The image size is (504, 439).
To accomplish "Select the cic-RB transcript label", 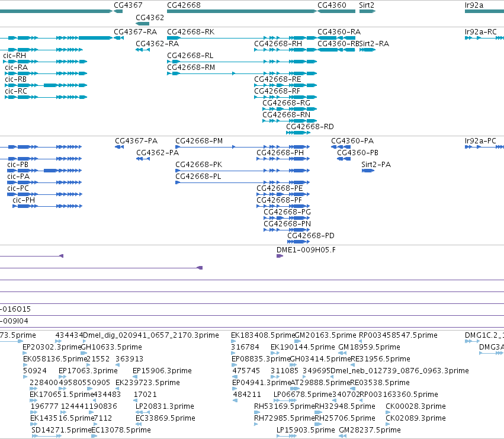I will point(16,79).
